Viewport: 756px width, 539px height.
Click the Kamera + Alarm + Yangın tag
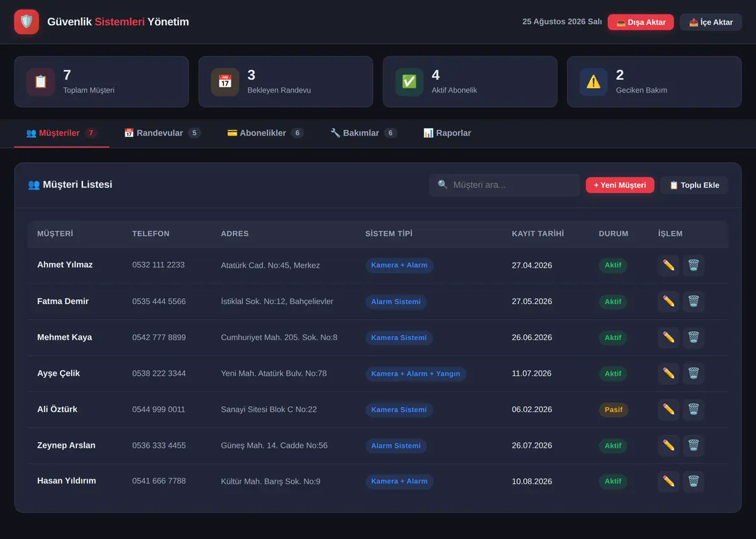[416, 374]
